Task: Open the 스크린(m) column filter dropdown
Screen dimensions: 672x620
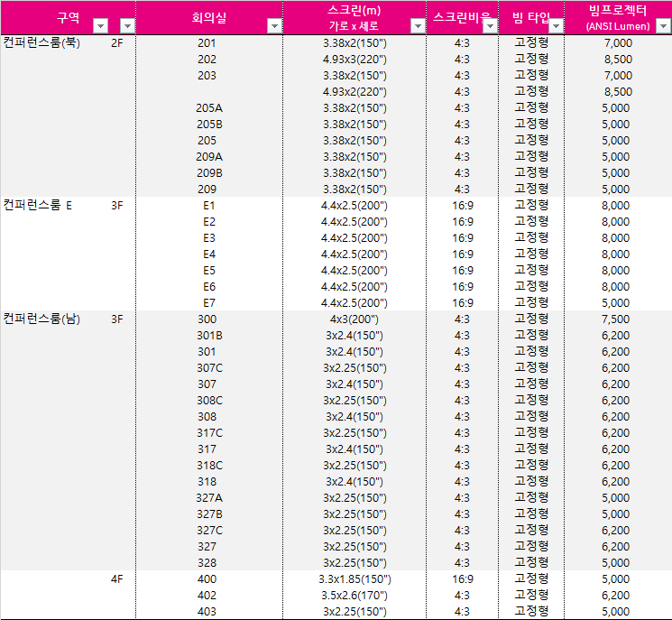Action: pos(417,26)
